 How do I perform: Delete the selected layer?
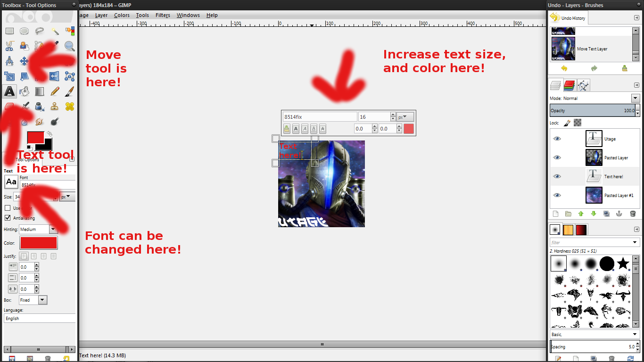633,214
